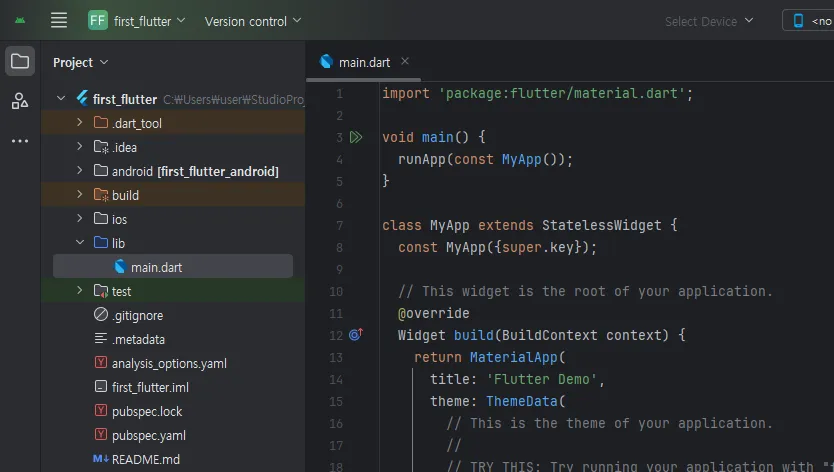Click the override gutter icon on line 12
The width and height of the screenshot is (834, 472).
356,335
